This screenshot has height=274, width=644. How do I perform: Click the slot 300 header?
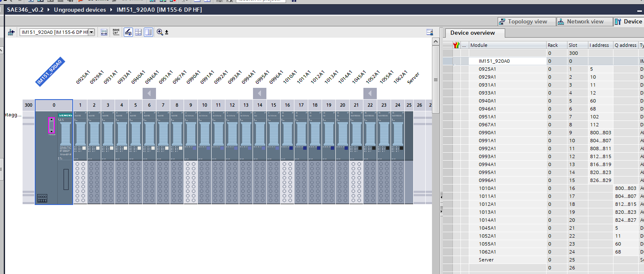pos(28,105)
